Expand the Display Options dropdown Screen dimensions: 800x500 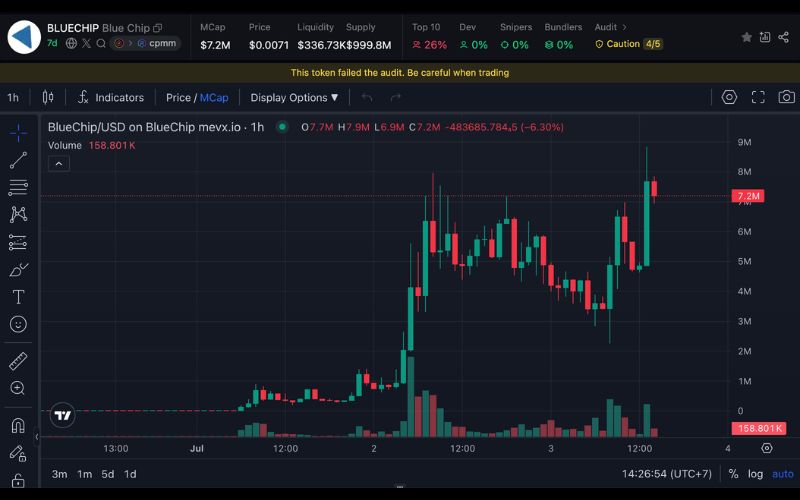tap(294, 97)
